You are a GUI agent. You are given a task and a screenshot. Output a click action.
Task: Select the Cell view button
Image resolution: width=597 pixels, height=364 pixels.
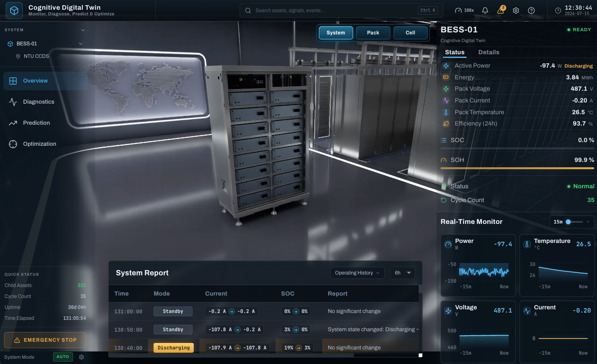(411, 33)
